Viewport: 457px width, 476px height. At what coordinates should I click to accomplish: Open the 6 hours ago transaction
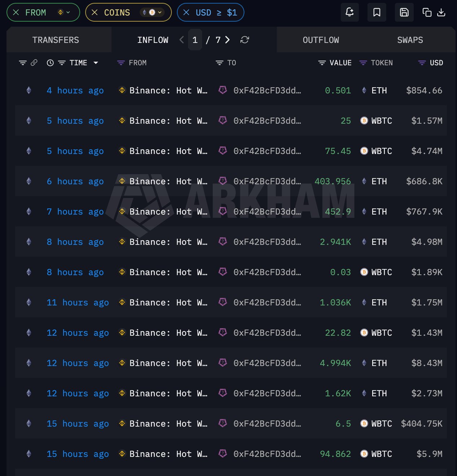[x=75, y=181]
